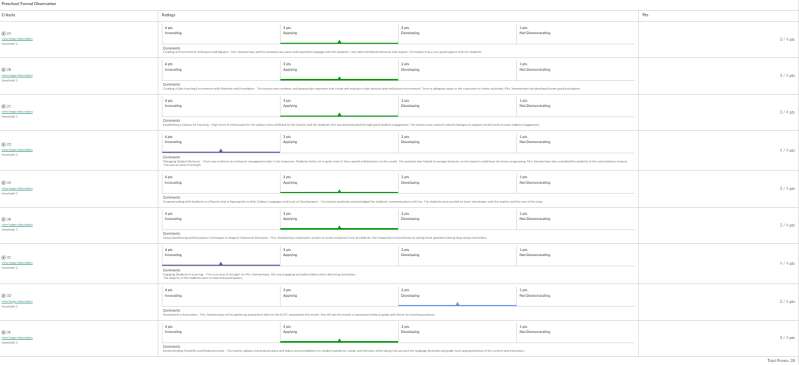Select the 4 pts Innovating rating for 2A
Image resolution: width=799 pixels, height=365 pixels.
coord(221,34)
